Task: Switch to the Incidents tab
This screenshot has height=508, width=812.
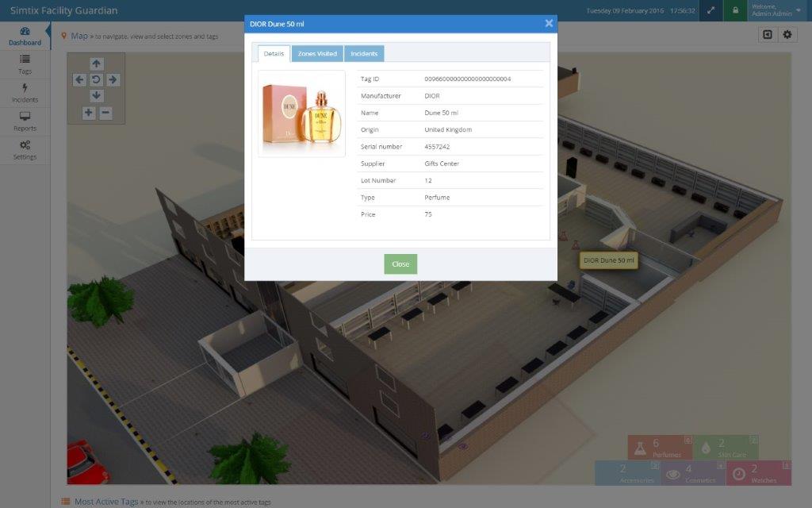Action: tap(364, 53)
